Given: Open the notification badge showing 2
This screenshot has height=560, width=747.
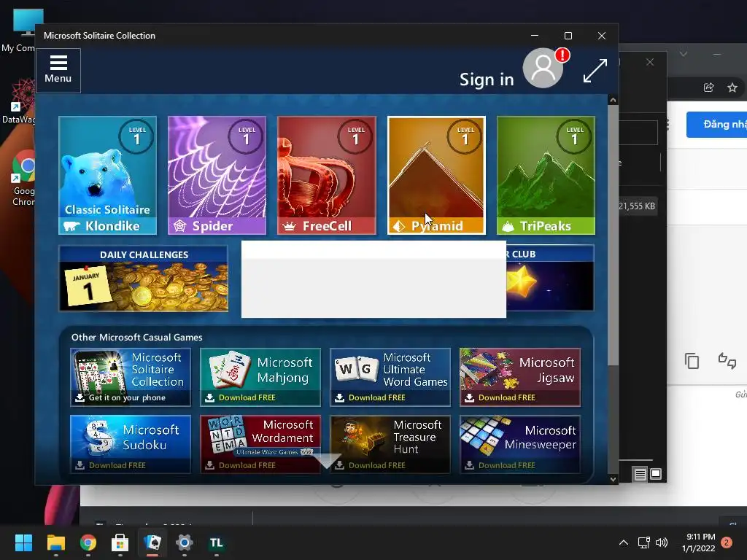Looking at the screenshot, I should click(727, 542).
